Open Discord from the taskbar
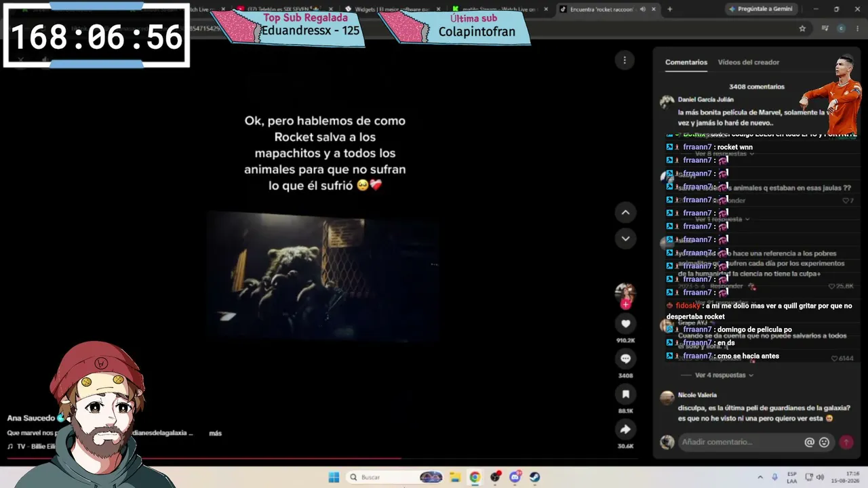Screen dimensions: 868x488 tap(515, 477)
